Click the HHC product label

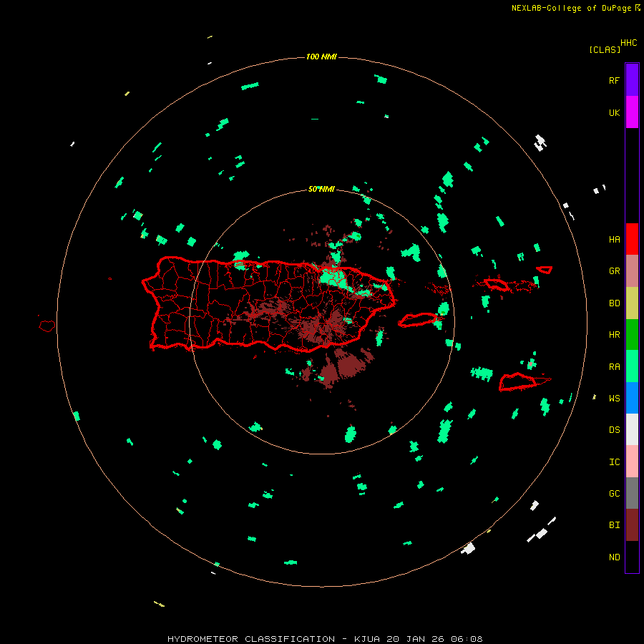(628, 43)
